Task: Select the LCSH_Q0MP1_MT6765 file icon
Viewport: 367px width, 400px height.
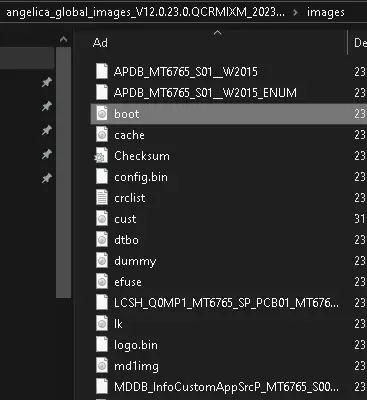Action: tap(102, 303)
